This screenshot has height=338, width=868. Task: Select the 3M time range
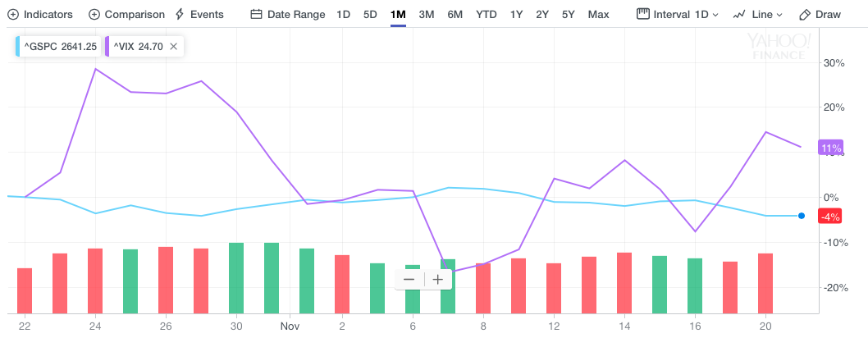(427, 15)
